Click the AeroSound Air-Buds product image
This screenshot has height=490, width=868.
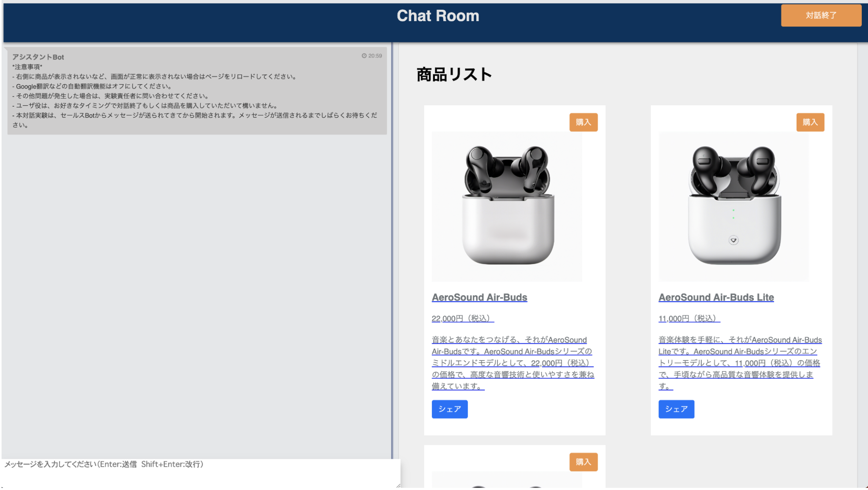[507, 206]
